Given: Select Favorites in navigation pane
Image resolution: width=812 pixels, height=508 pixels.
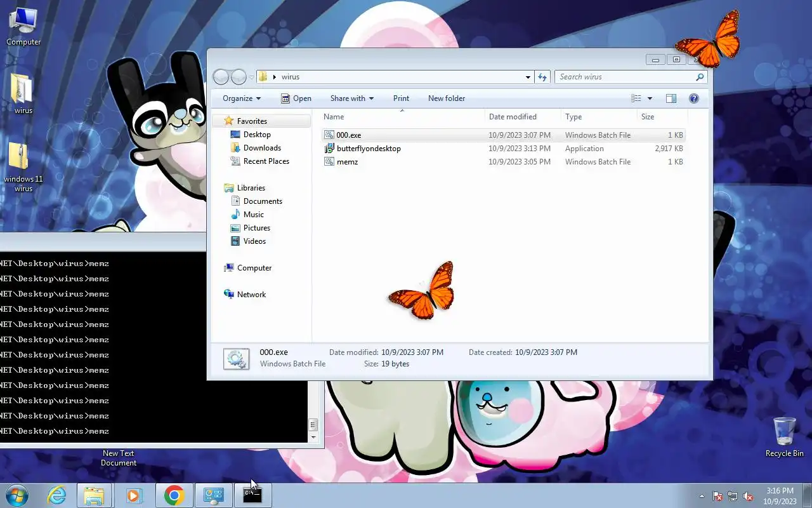Looking at the screenshot, I should (251, 121).
